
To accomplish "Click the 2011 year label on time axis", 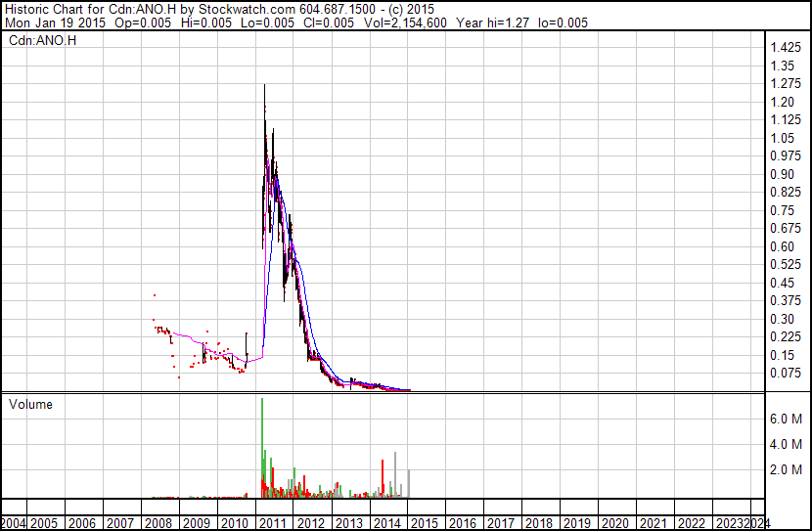I will [272, 523].
